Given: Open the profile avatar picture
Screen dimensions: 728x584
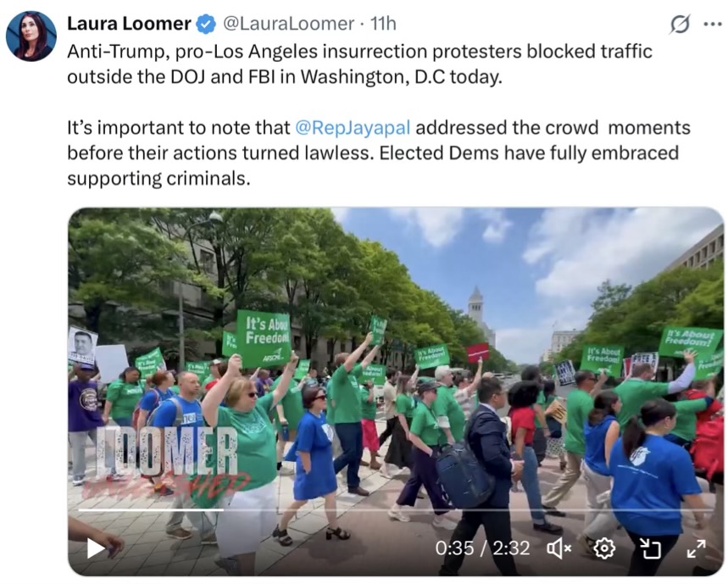Looking at the screenshot, I should [x=31, y=36].
